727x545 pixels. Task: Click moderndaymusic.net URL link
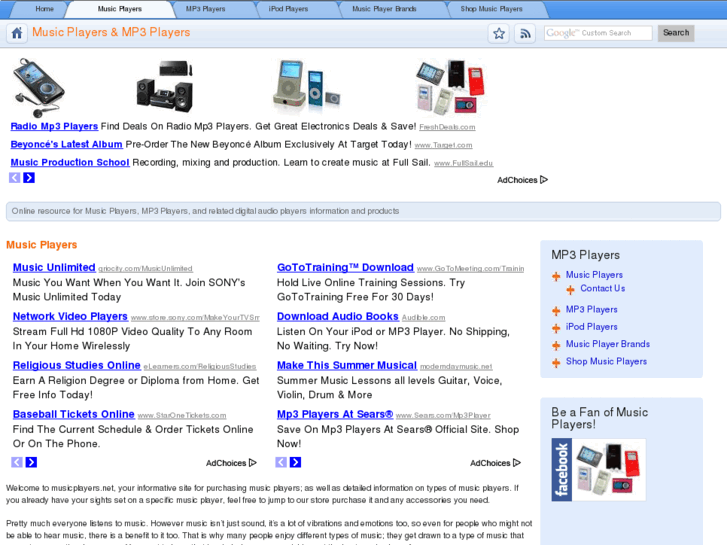[x=456, y=366]
